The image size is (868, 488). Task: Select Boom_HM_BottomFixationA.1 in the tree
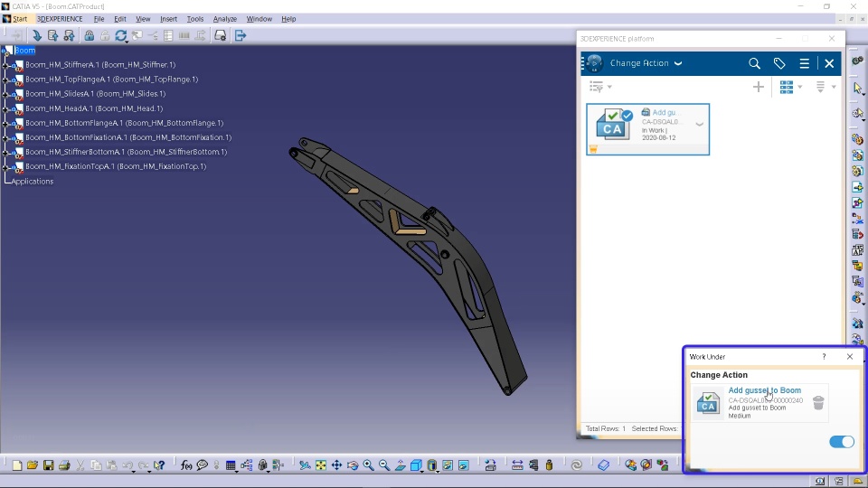128,137
